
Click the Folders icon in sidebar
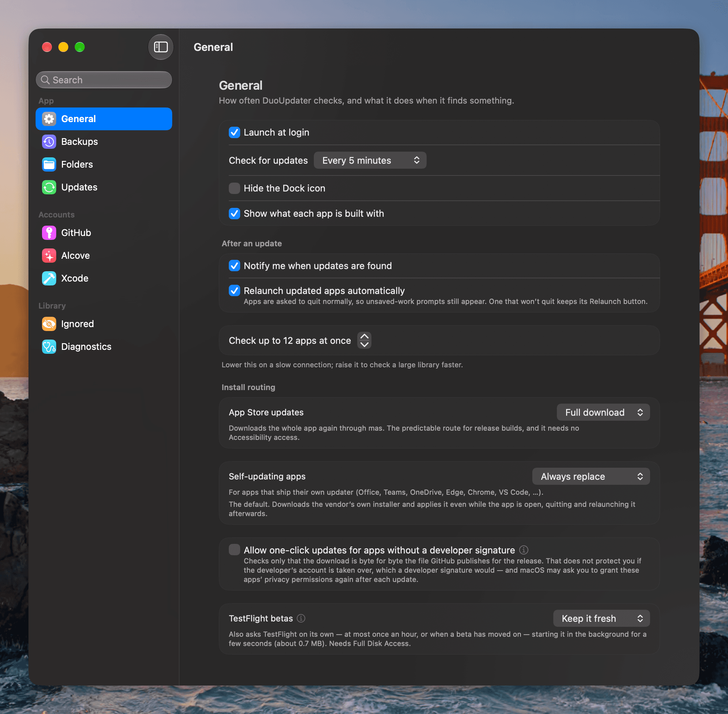49,164
